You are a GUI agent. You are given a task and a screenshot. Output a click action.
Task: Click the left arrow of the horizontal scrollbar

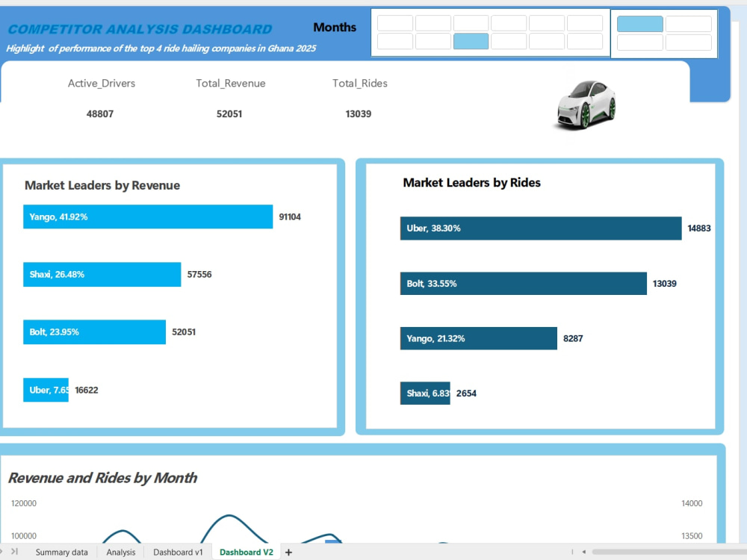584,552
